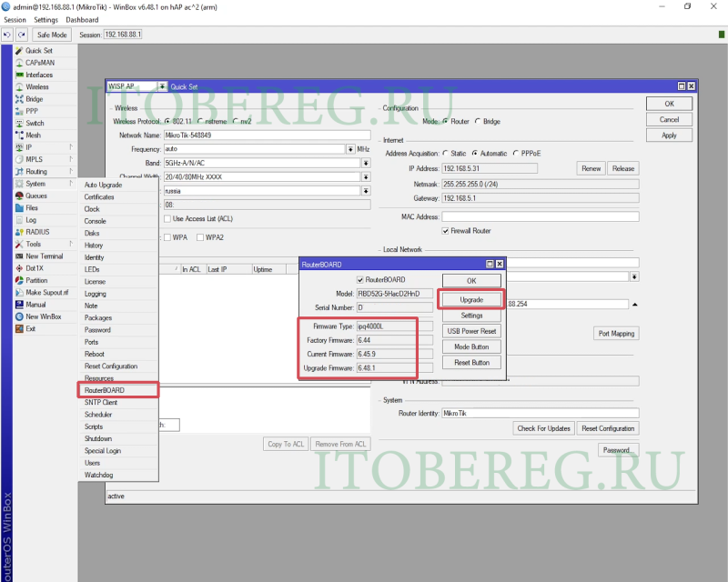728x582 pixels.
Task: Open CAPsMAN in the sidebar
Action: click(40, 63)
